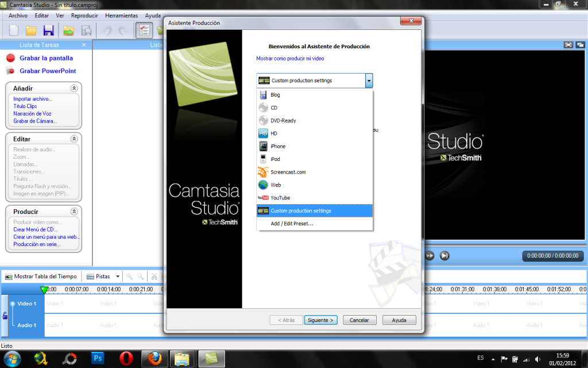This screenshot has width=588, height=368.
Task: Click the volume speaker tray icon
Action: click(x=538, y=359)
